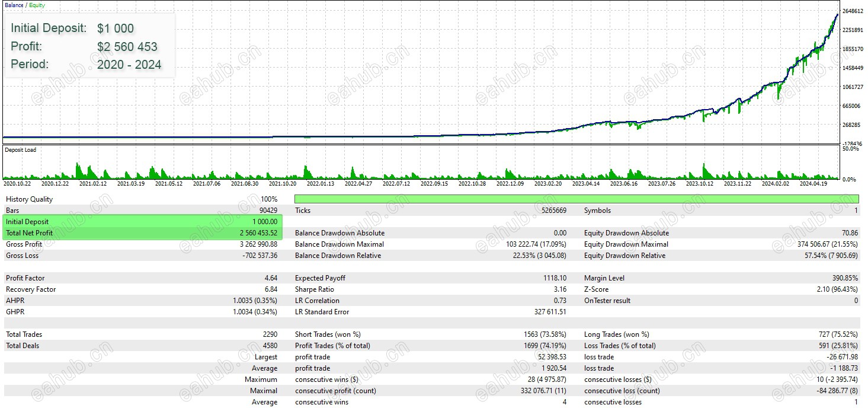Click the Total Net Profit value 2 560 453.52

click(258, 233)
